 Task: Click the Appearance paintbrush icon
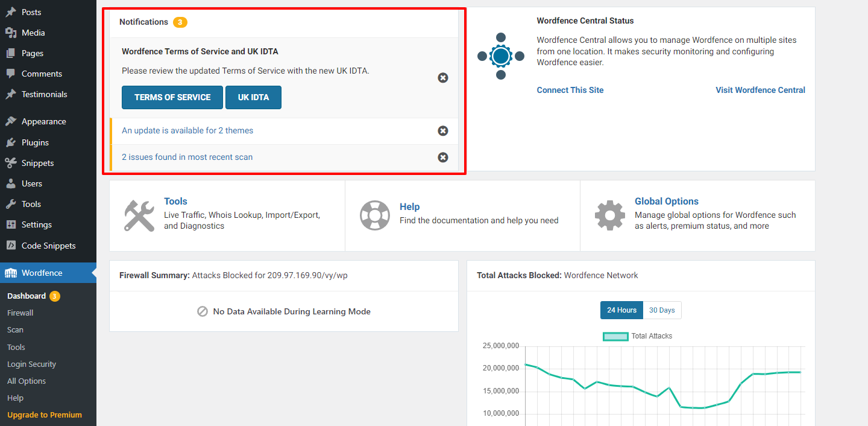(x=11, y=121)
